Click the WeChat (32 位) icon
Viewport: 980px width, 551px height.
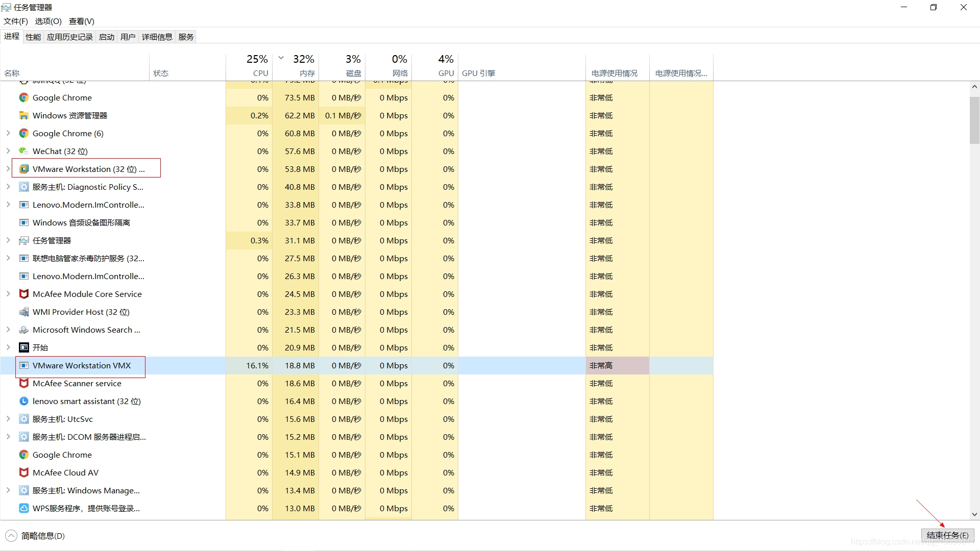23,151
